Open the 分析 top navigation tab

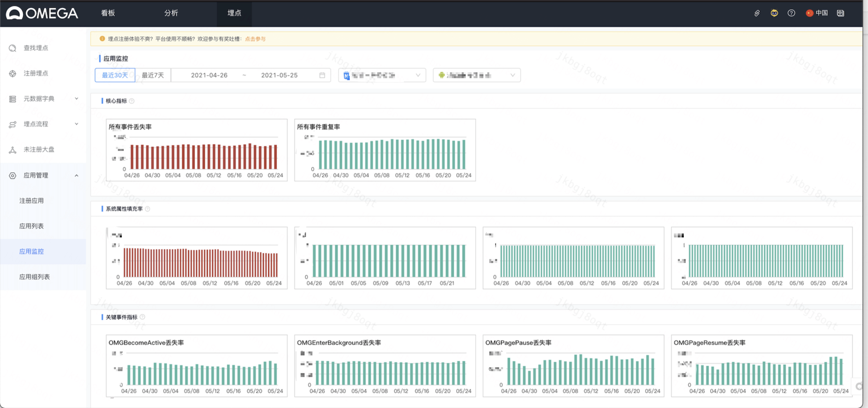(x=171, y=13)
